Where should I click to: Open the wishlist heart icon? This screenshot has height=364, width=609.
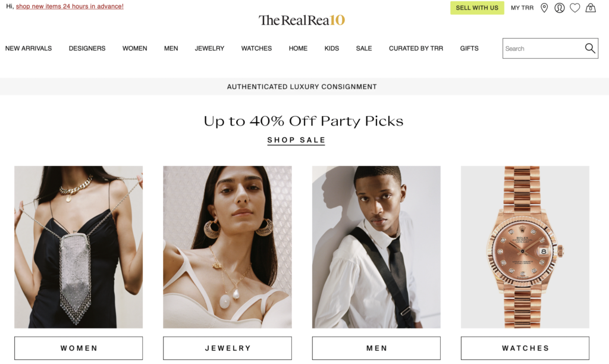click(575, 8)
